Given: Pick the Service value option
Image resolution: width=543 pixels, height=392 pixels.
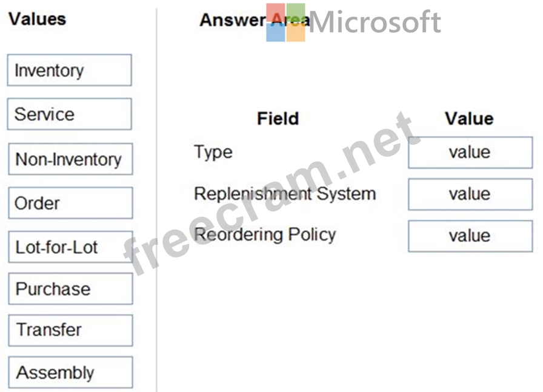Looking at the screenshot, I should [x=69, y=114].
